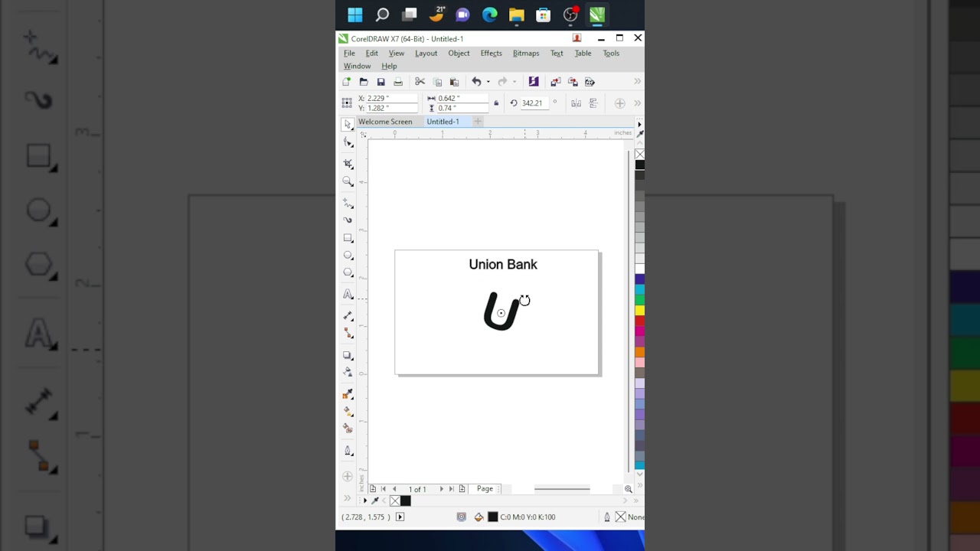
Task: Open the document palette flyout arrow
Action: (364, 500)
